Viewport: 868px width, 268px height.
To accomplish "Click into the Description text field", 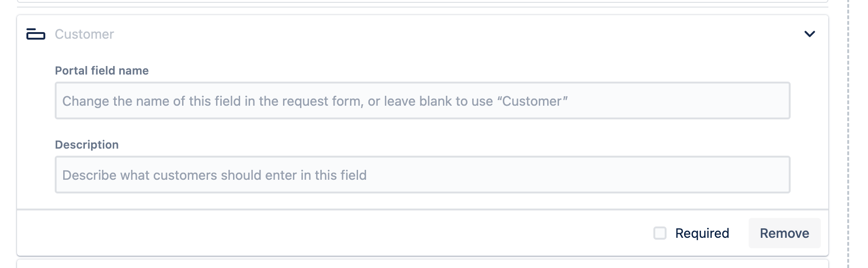I will tap(422, 175).
